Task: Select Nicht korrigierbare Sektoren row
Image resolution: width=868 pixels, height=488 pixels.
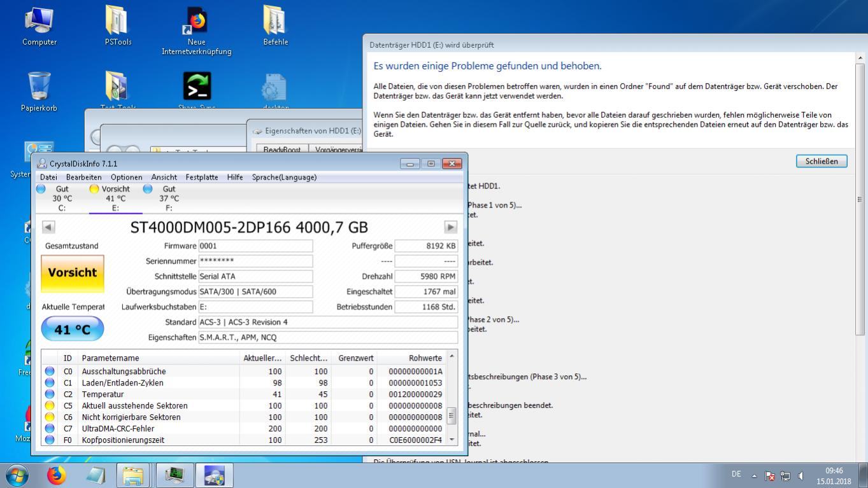Action: (x=243, y=417)
